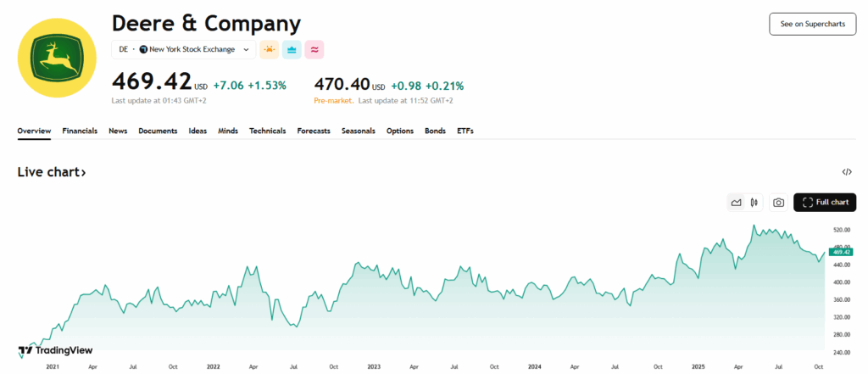Switch the chart to candlestick style
Viewport: 868px width, 374px height.
pyautogui.click(x=754, y=203)
